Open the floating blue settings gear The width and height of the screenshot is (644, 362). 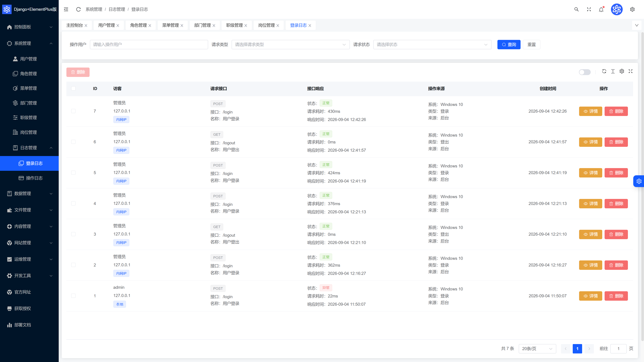[639, 181]
